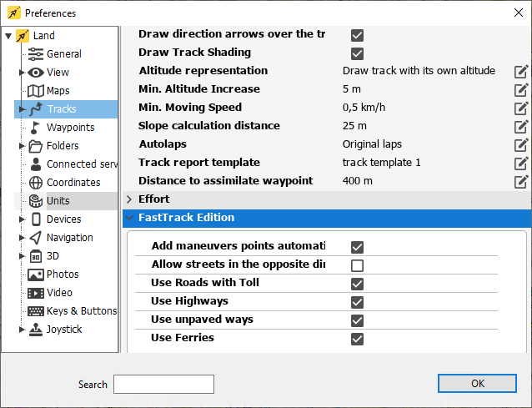Uncheck Use Roads with Toll
Screen dimensions: 532x408
coord(357,284)
